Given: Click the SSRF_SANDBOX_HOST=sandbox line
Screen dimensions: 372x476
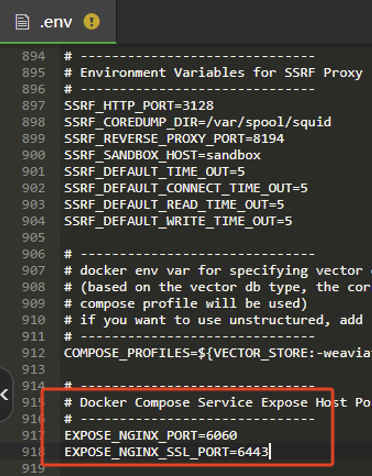Looking at the screenshot, I should coord(162,155).
